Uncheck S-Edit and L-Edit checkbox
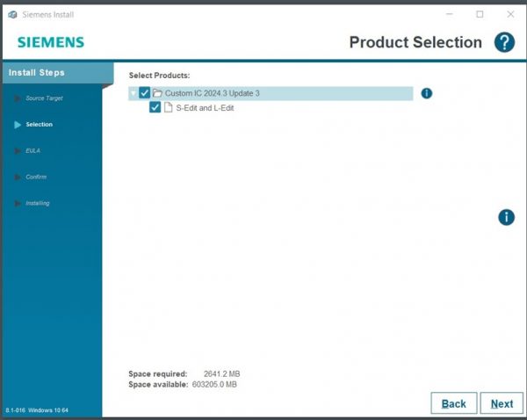527x420 pixels. tap(155, 107)
